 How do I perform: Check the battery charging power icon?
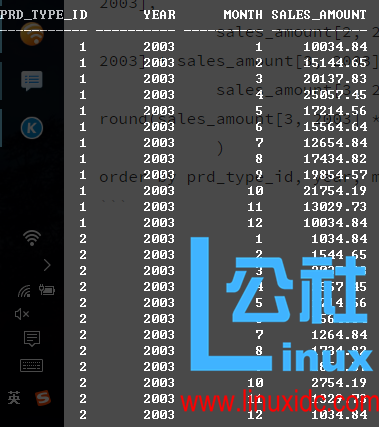point(47,290)
